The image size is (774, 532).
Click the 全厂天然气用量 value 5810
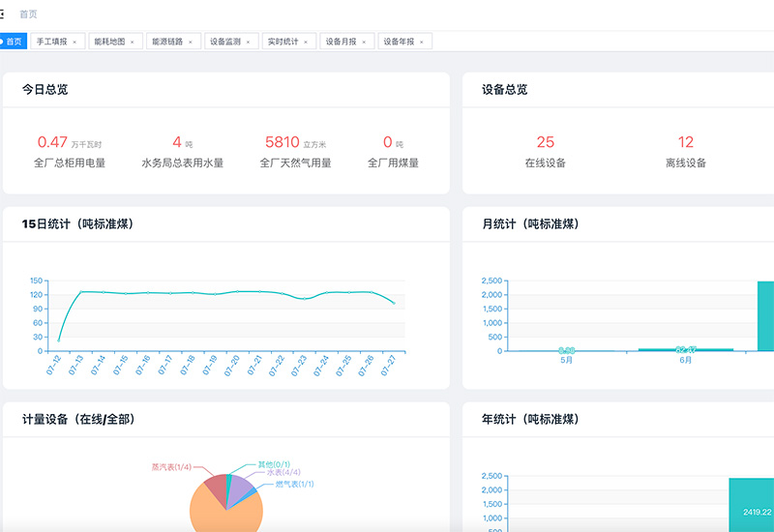(282, 142)
